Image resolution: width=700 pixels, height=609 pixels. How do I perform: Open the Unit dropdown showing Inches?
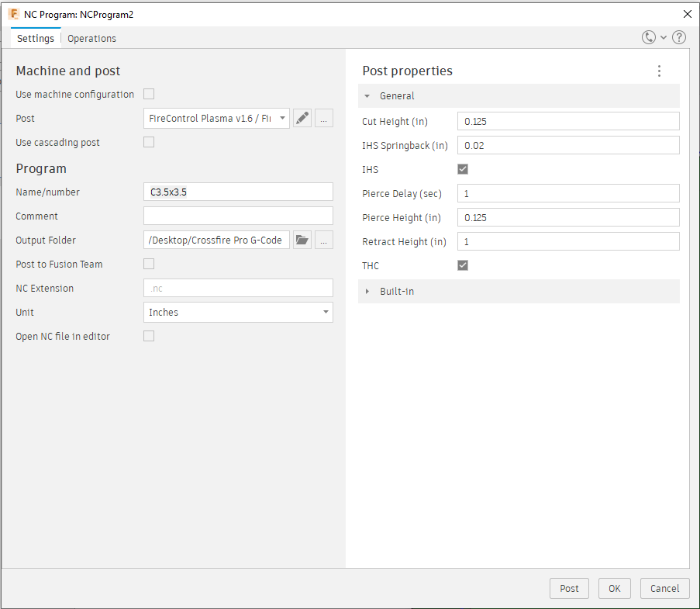pyautogui.click(x=238, y=313)
